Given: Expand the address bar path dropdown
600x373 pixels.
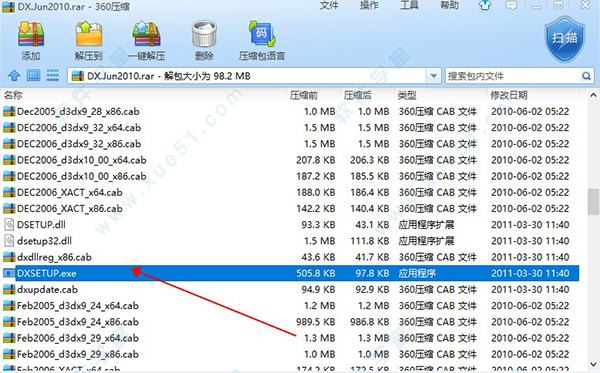Looking at the screenshot, I should pyautogui.click(x=433, y=76).
